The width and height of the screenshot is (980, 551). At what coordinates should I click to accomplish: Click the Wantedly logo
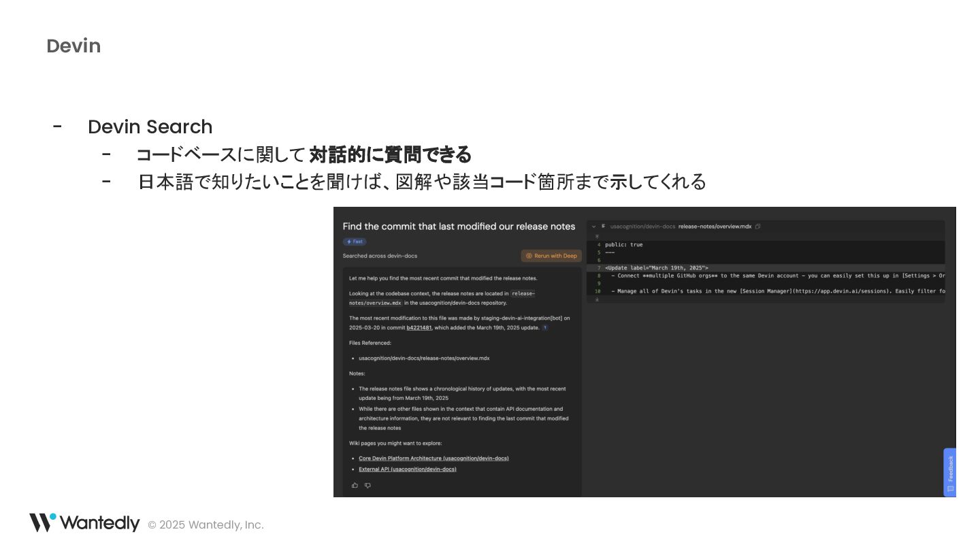84,522
